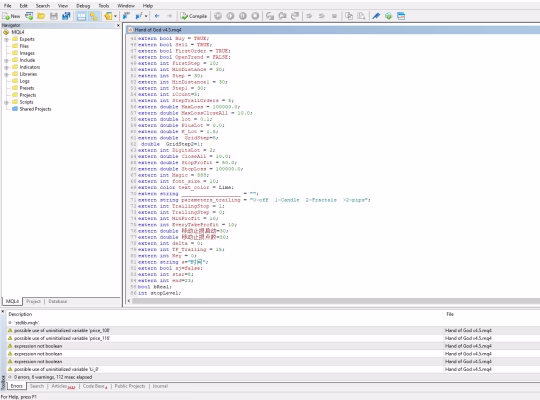
Task: Switch to the Code Base tab
Action: coord(95,387)
